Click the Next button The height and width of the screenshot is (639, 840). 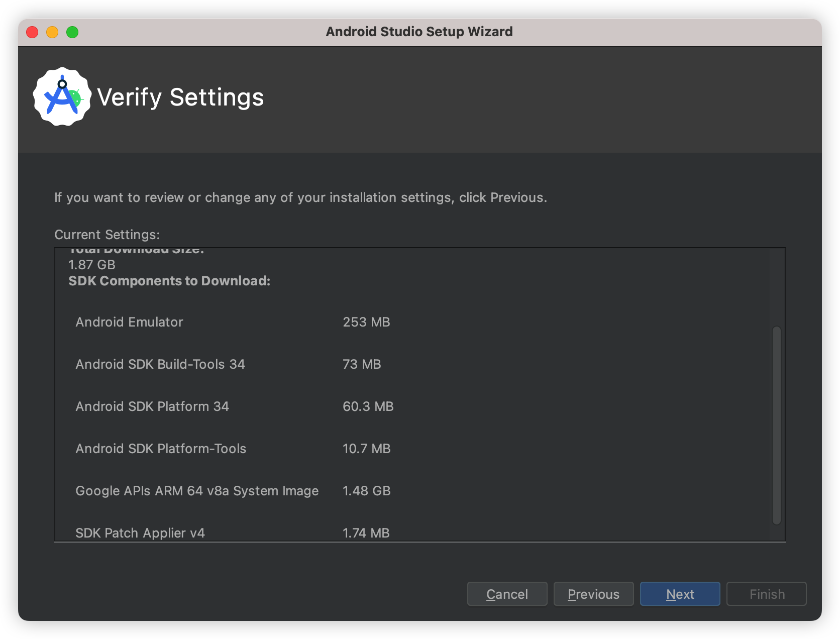680,594
